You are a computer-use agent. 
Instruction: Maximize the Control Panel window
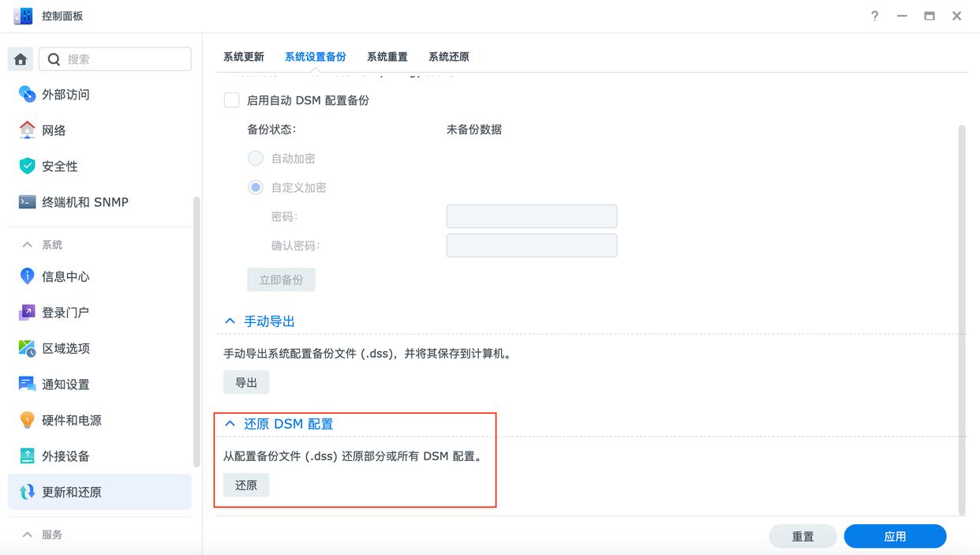tap(930, 16)
